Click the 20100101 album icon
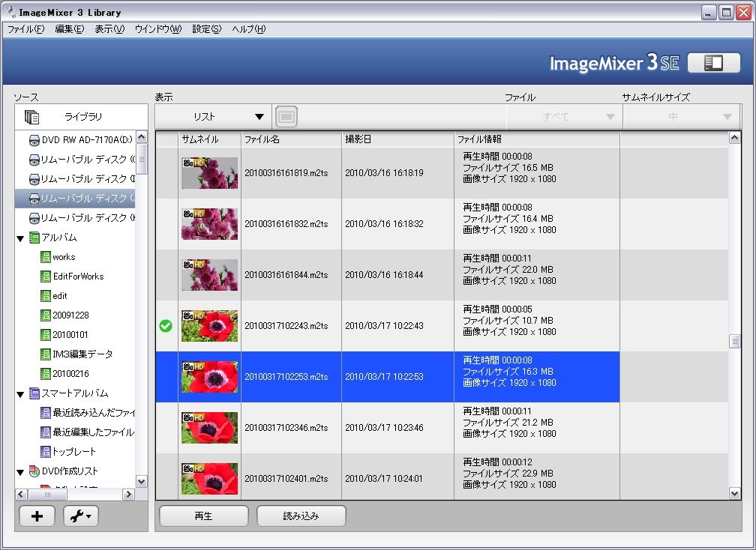 coord(45,335)
